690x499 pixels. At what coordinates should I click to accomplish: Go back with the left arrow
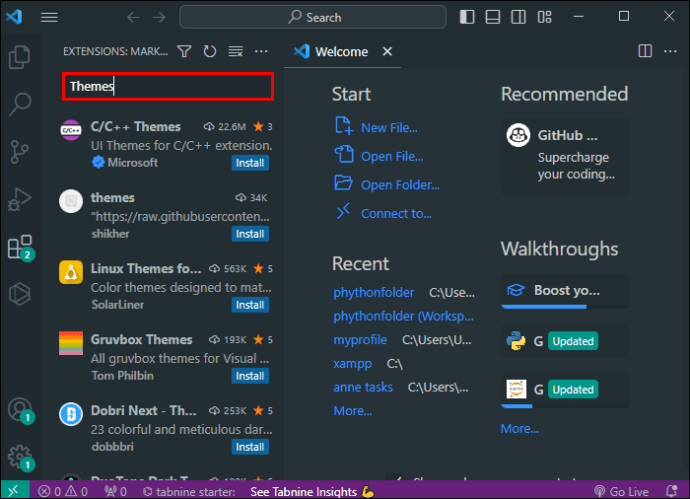point(133,17)
